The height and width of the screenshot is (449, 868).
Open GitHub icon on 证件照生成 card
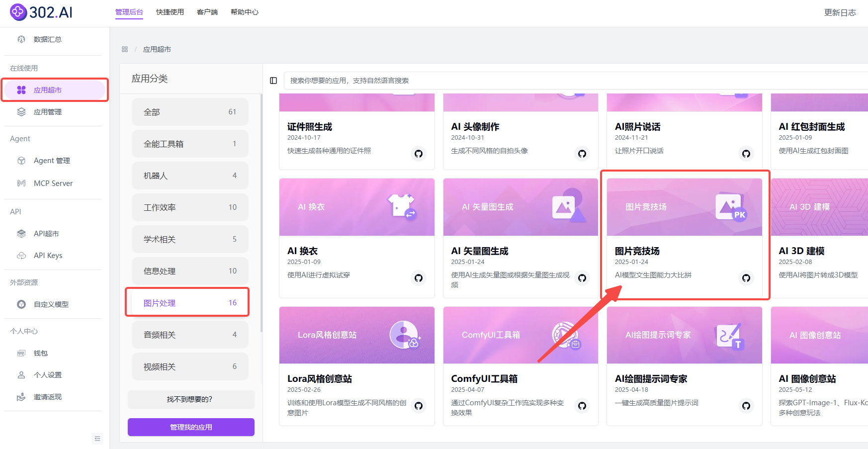(x=419, y=154)
